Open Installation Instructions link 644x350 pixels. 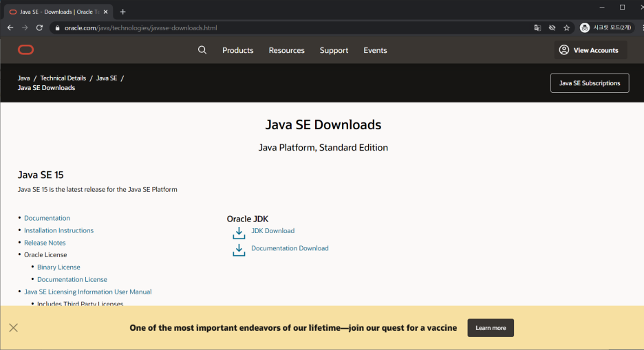pyautogui.click(x=58, y=230)
